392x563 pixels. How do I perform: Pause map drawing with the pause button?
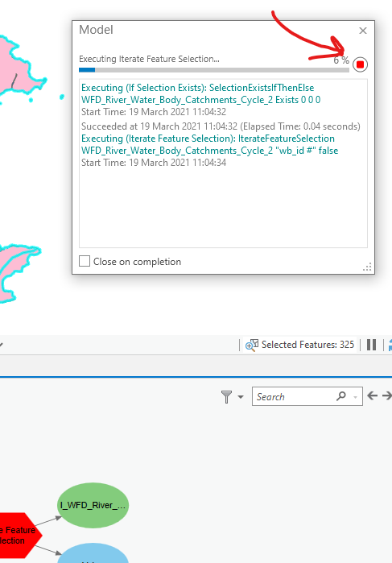coord(372,345)
